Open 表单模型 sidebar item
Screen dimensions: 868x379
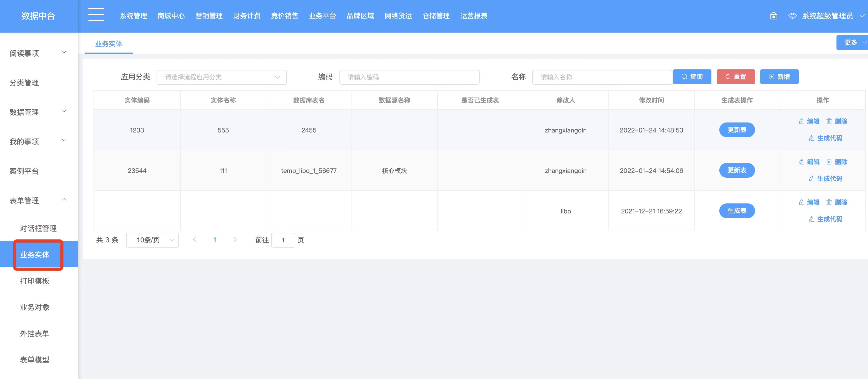(39, 360)
